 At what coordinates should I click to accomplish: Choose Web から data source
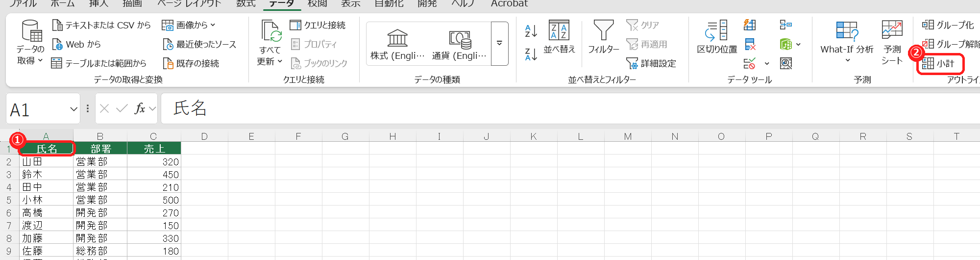click(x=76, y=44)
